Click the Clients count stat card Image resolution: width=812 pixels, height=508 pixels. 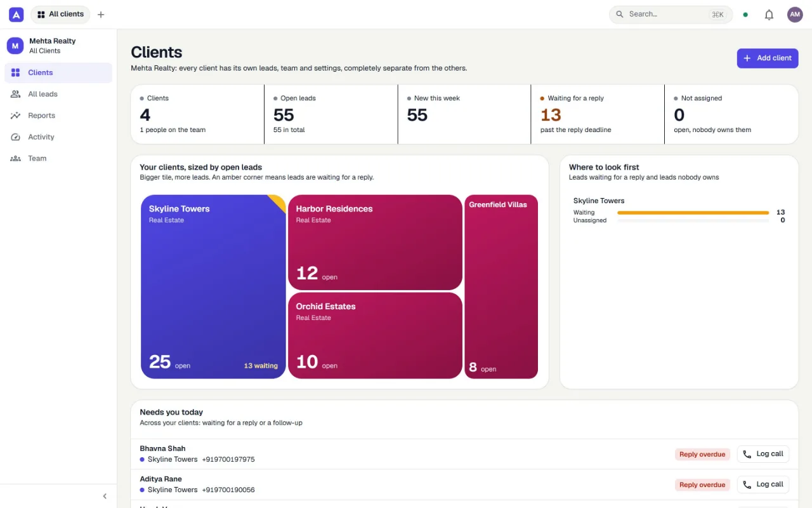197,114
